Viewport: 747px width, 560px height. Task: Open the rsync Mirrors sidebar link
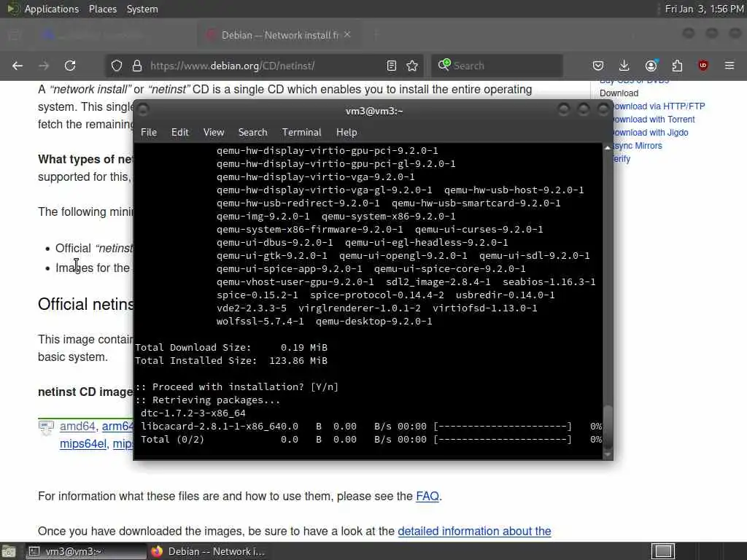[x=637, y=146]
